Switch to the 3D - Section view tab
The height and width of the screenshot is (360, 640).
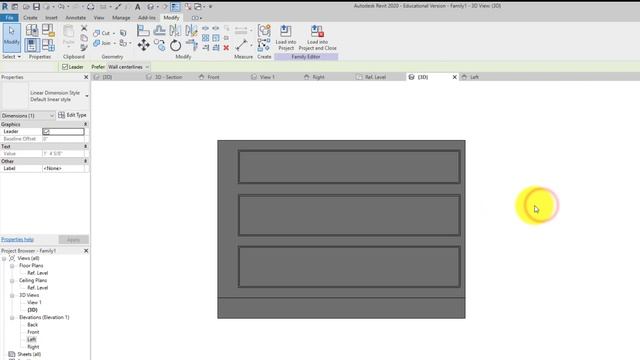point(168,77)
